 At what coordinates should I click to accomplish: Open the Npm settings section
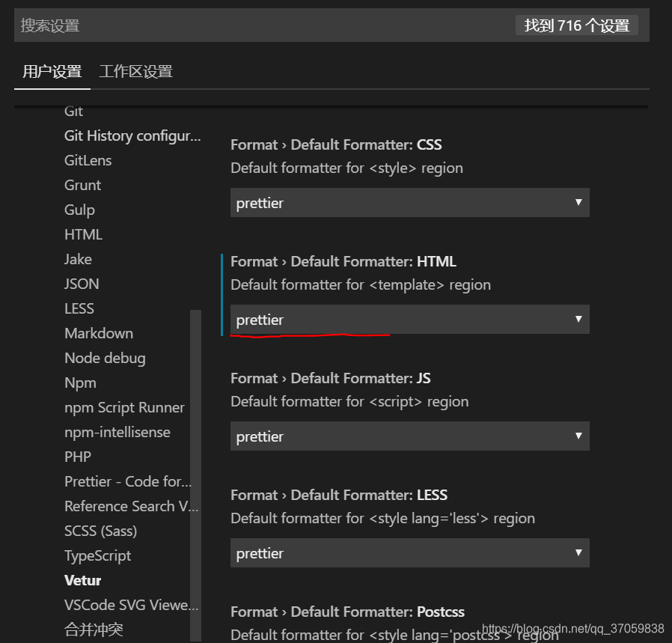tap(80, 383)
